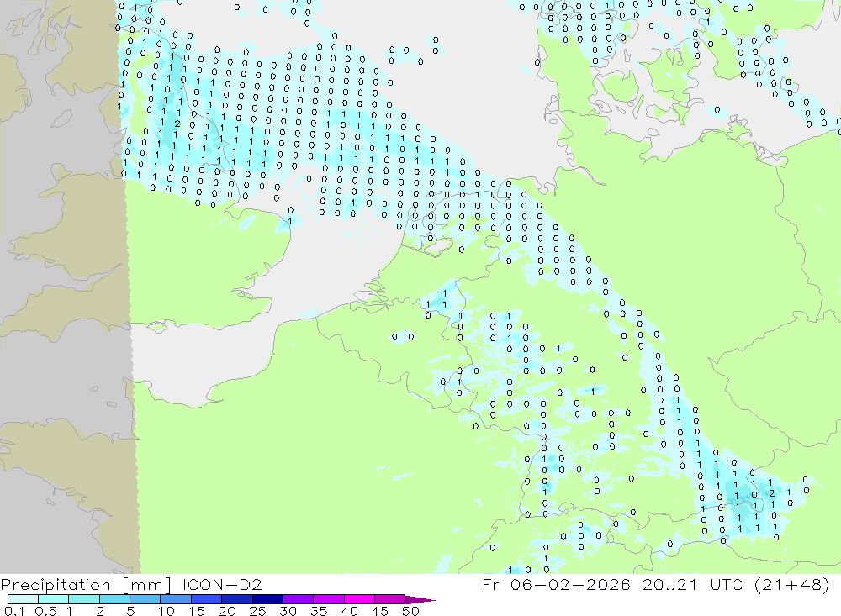The height and width of the screenshot is (616, 841).
Task: Click the 0.1–0.5 mm legend color swatch
Action: [23, 599]
